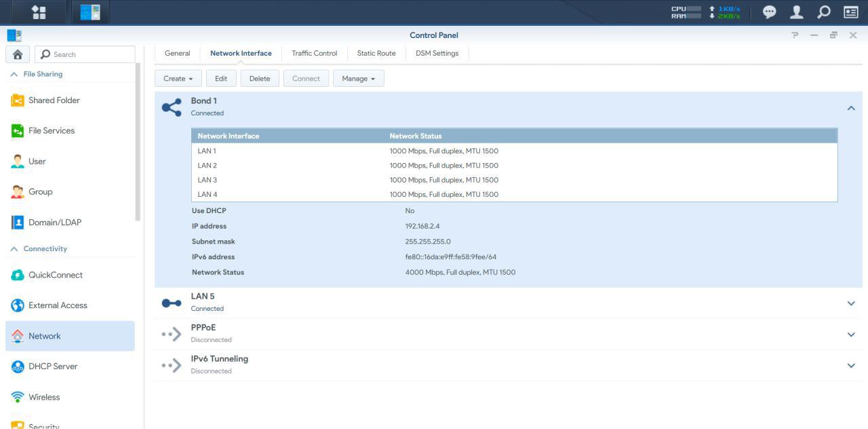Click the PPPoE arrow icon
Image resolution: width=868 pixels, height=429 pixels.
coord(172,334)
